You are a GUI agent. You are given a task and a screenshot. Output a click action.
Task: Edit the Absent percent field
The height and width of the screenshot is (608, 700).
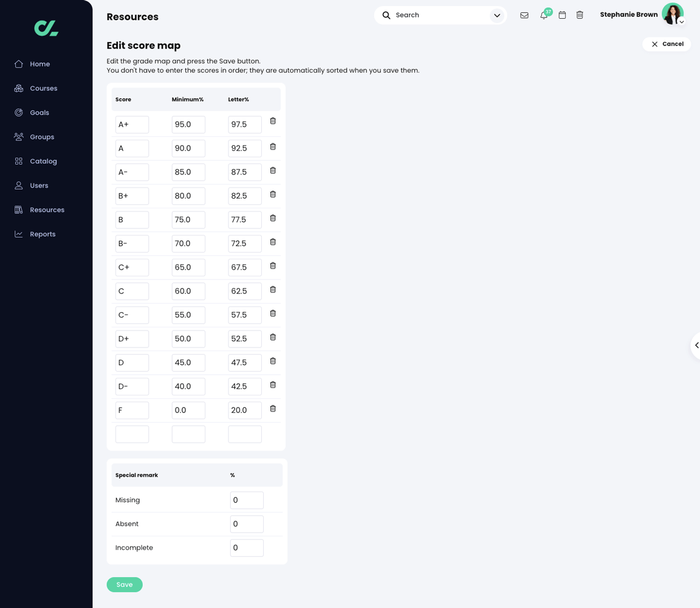point(247,524)
